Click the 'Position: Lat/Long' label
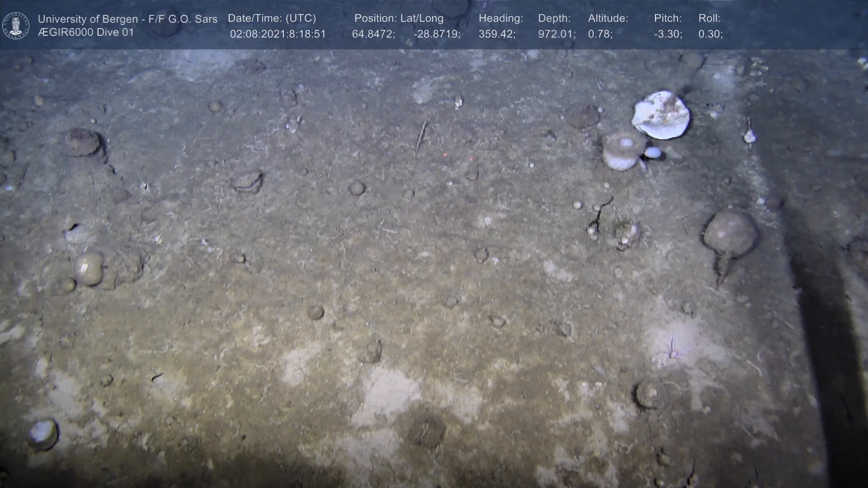The width and height of the screenshot is (868, 488). pyautogui.click(x=399, y=19)
